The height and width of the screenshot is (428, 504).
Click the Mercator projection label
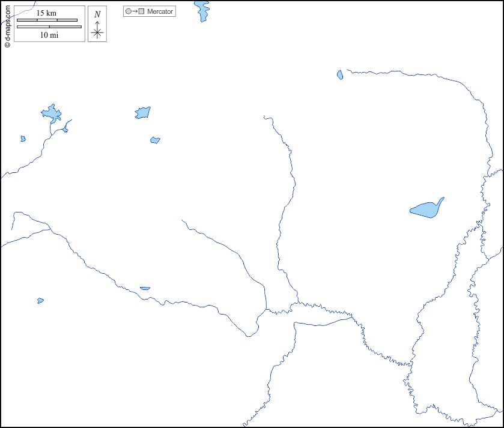160,11
